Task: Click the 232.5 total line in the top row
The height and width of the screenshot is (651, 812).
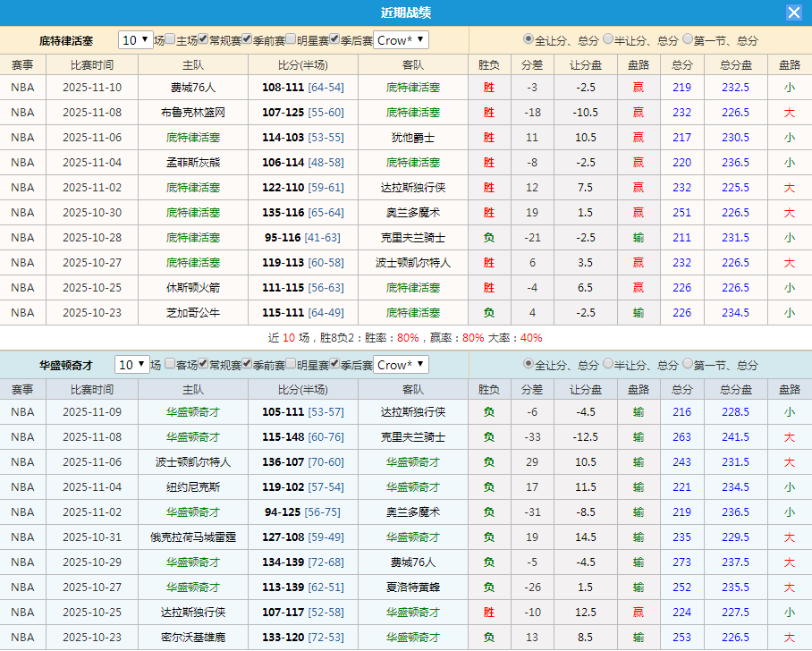Action: (735, 87)
